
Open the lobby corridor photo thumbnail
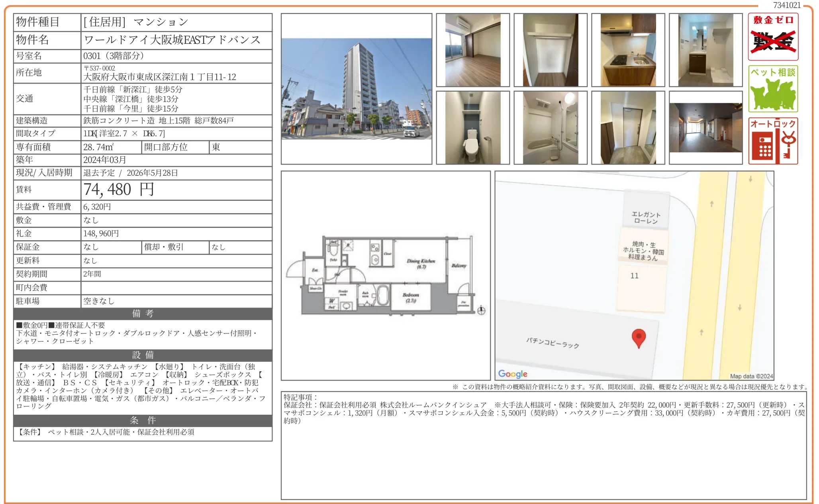[705, 127]
